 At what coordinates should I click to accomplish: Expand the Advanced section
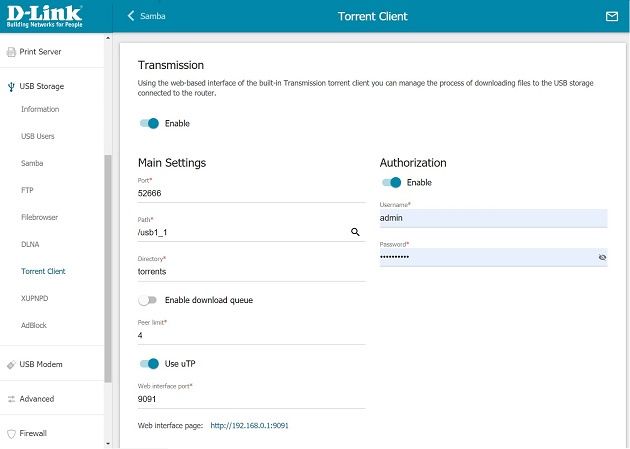click(37, 399)
